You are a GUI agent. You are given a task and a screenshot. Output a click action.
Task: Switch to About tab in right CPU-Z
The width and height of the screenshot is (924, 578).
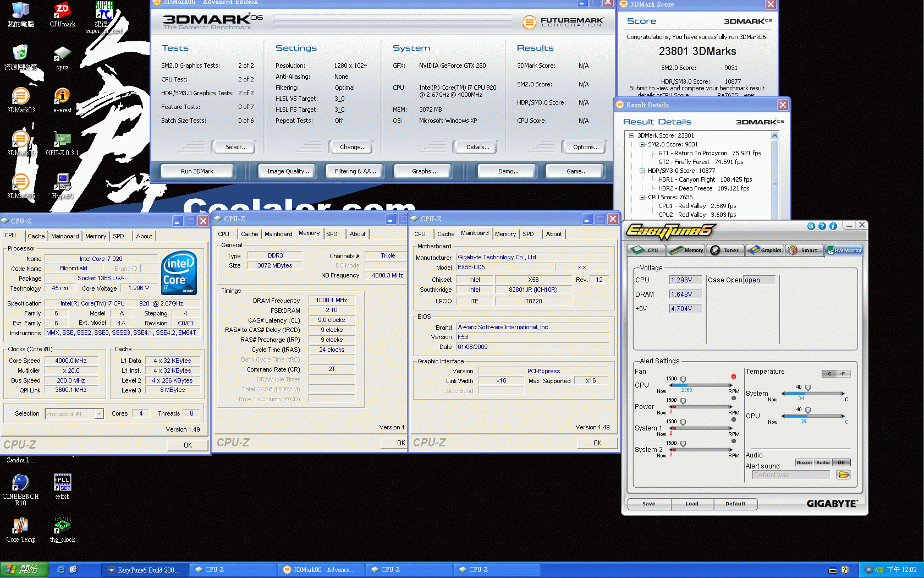click(x=554, y=234)
